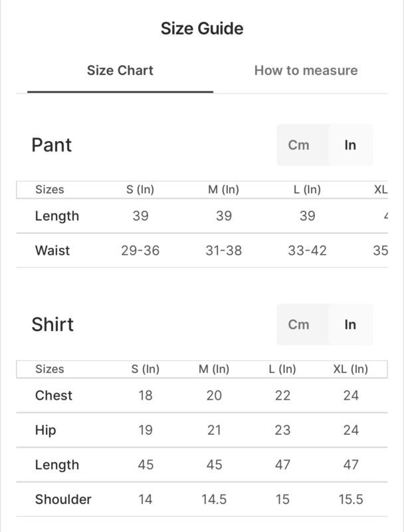
Task: Click the 29-36 waist value for small
Action: coord(140,251)
